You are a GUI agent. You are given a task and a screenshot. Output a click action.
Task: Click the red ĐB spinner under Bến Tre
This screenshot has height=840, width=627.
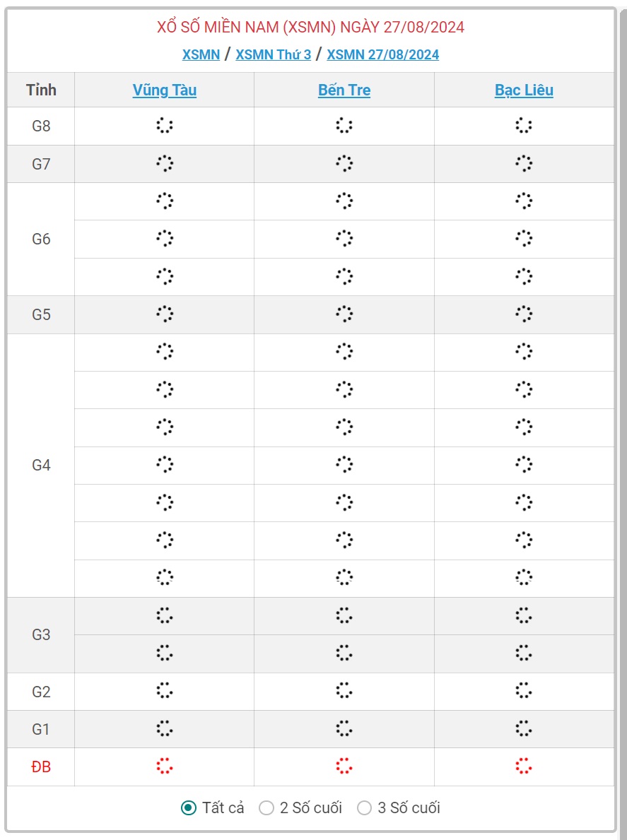[x=344, y=766]
